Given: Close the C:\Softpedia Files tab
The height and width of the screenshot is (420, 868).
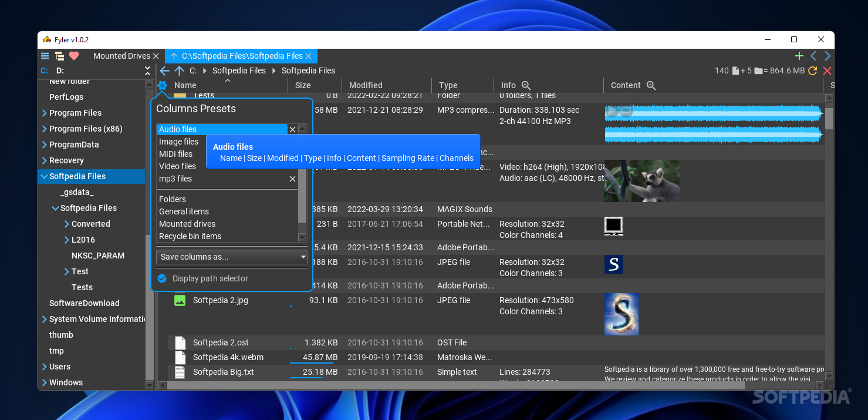Looking at the screenshot, I should coord(309,56).
